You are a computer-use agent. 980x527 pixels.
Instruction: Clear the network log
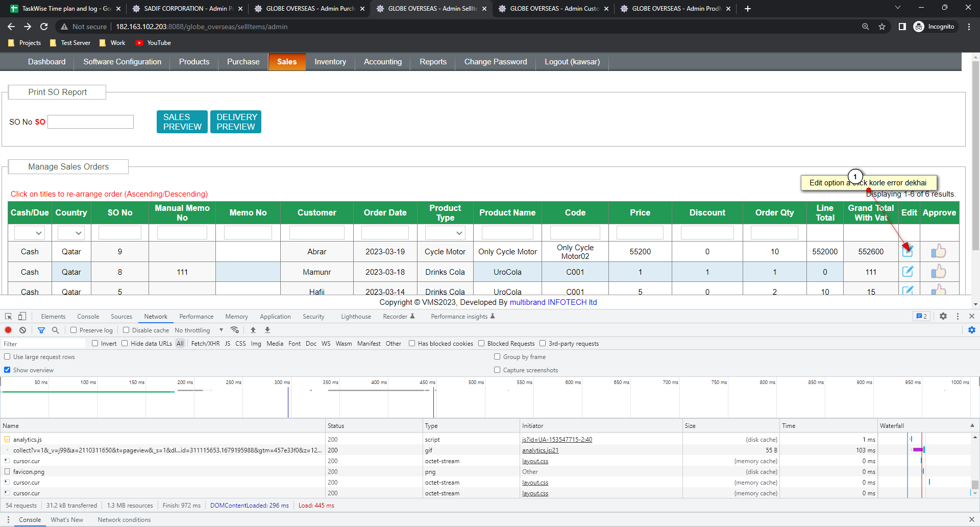click(22, 330)
